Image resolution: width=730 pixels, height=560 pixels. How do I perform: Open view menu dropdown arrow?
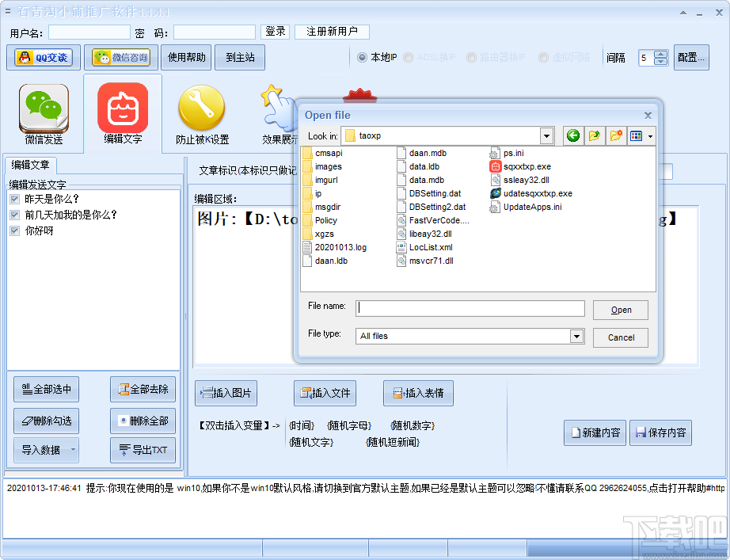click(650, 136)
